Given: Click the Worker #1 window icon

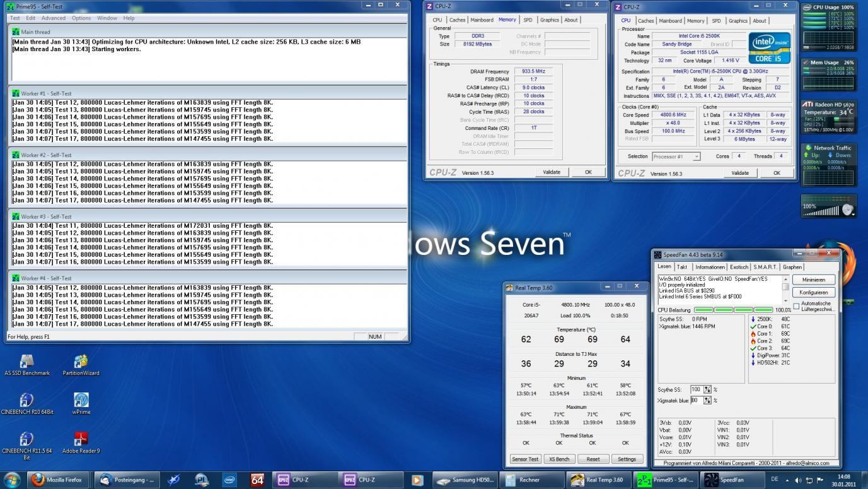Looking at the screenshot, I should 16,93.
